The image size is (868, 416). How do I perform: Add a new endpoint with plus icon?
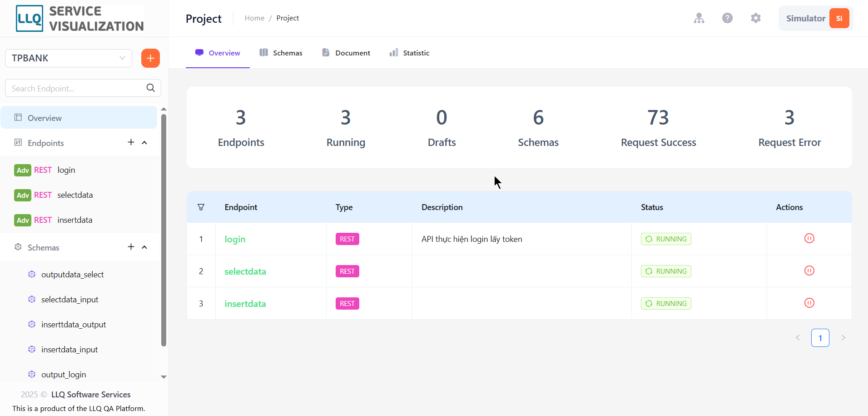(x=131, y=142)
